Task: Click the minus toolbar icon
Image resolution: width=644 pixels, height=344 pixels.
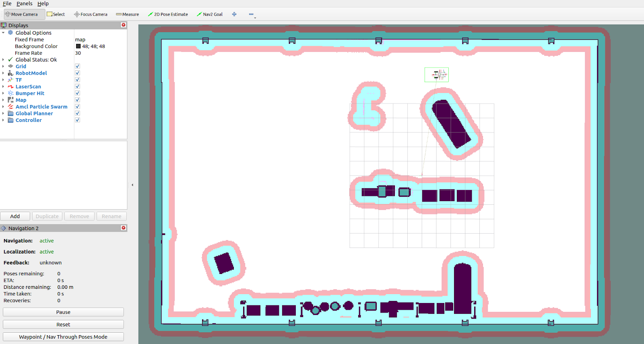Action: pyautogui.click(x=251, y=14)
